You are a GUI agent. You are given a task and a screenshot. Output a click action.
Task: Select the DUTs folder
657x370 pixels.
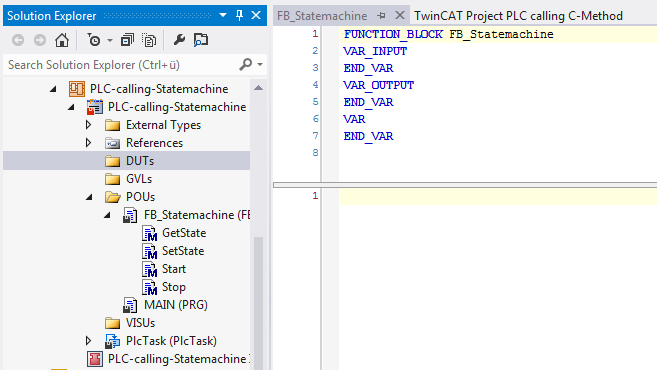(x=127, y=161)
